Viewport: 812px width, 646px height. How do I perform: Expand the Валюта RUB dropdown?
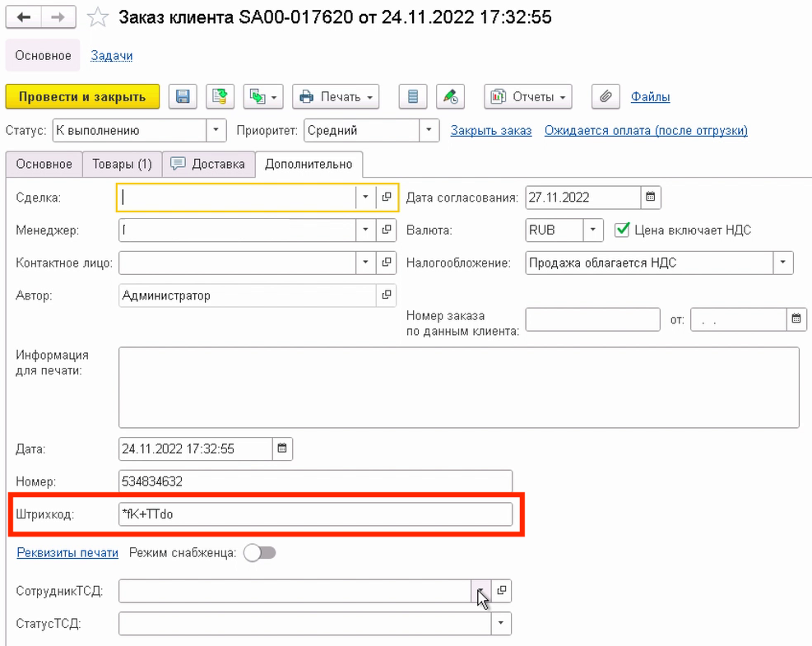[593, 230]
